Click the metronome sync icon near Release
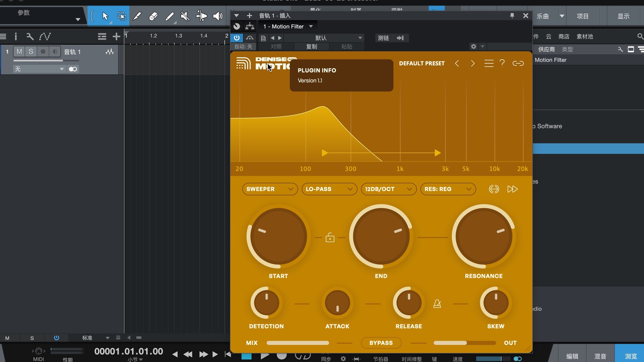Viewport: 644px width, 362px height. (437, 304)
